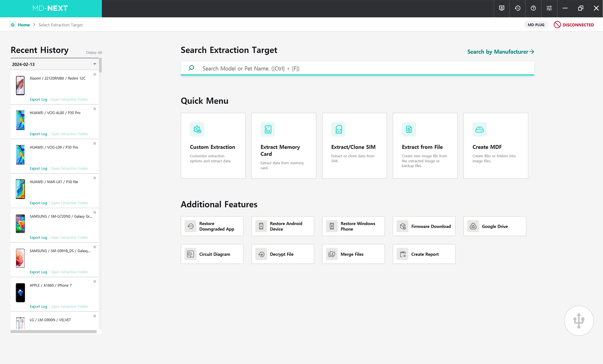The width and height of the screenshot is (603, 364).
Task: Click the magnifier icon in search box
Action: 191,68
